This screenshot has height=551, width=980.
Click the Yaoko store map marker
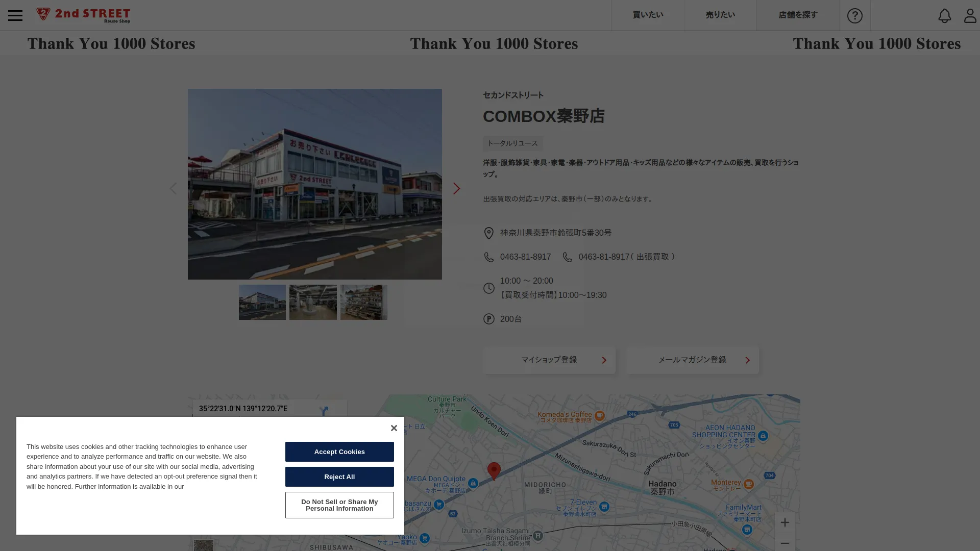pos(425,538)
